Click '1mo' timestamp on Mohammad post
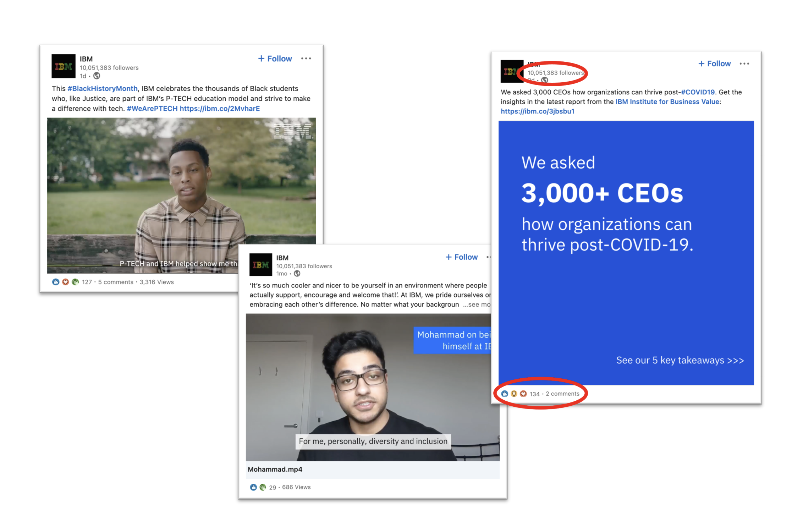The height and width of the screenshot is (532, 792). point(282,274)
